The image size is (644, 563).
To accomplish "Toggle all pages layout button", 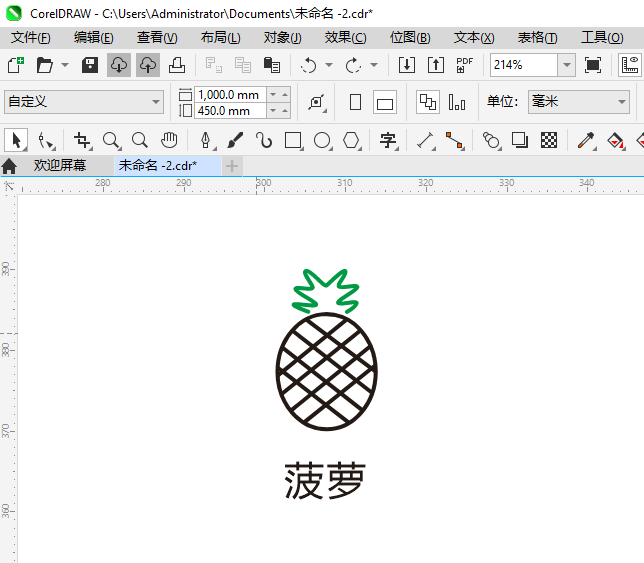I will pyautogui.click(x=428, y=102).
